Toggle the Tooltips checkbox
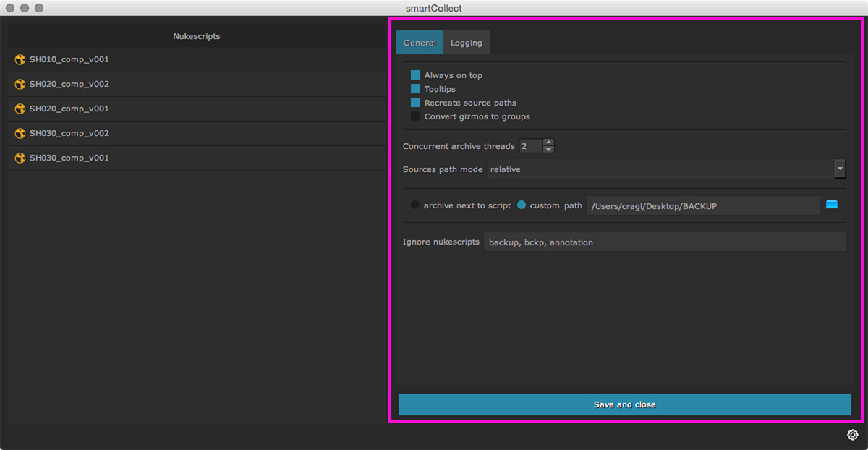This screenshot has height=450, width=868. coord(416,89)
